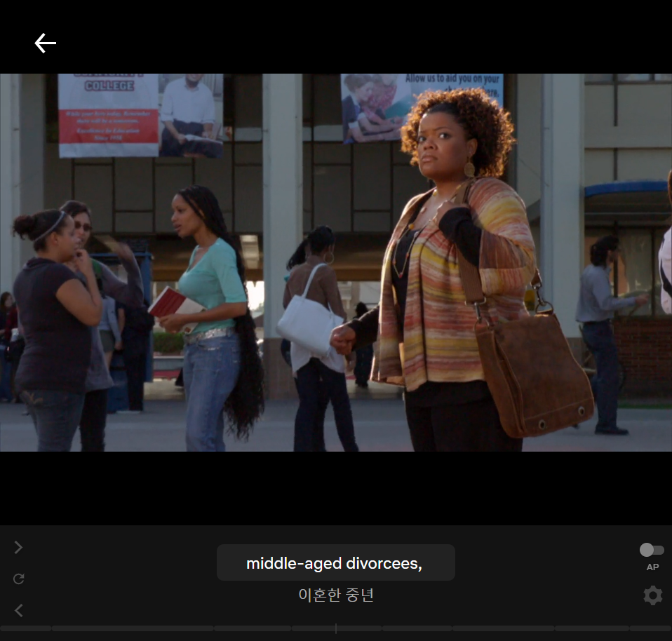The height and width of the screenshot is (641, 672).
Task: Click the subtitle text 'middle-aged divorcees,'
Action: coord(335,563)
